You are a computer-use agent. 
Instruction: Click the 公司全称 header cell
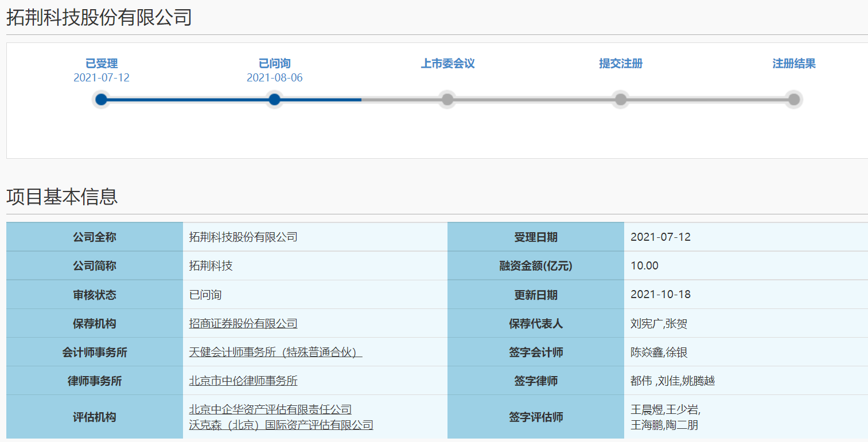point(95,237)
